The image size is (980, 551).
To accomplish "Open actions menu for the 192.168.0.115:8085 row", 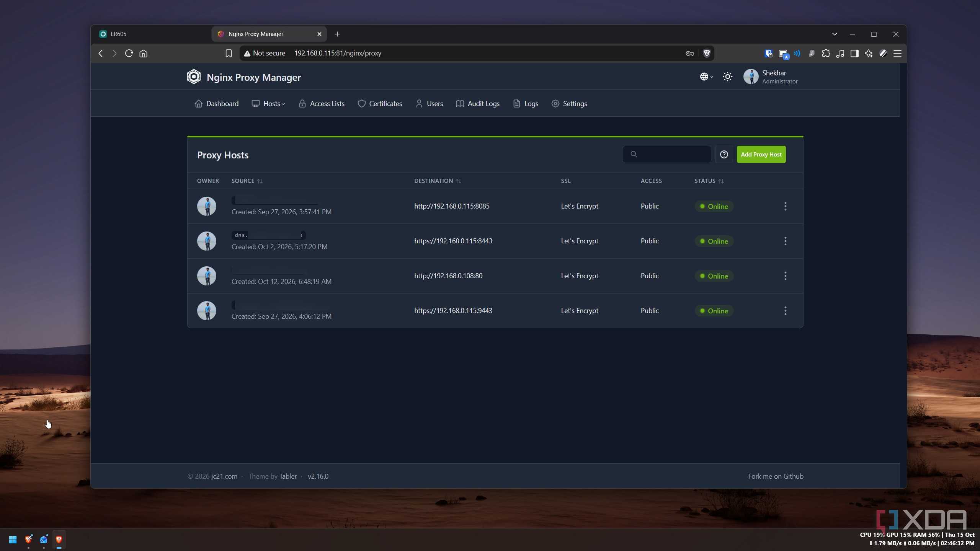I will tap(785, 206).
